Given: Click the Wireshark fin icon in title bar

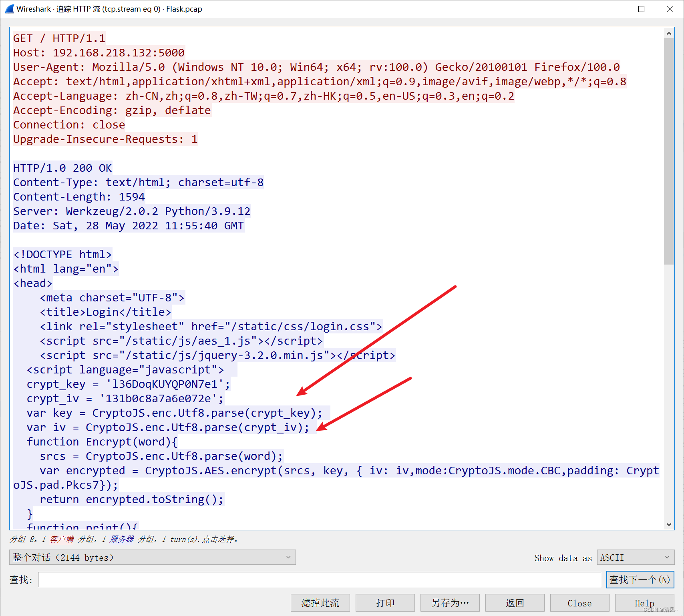Looking at the screenshot, I should [10, 9].
